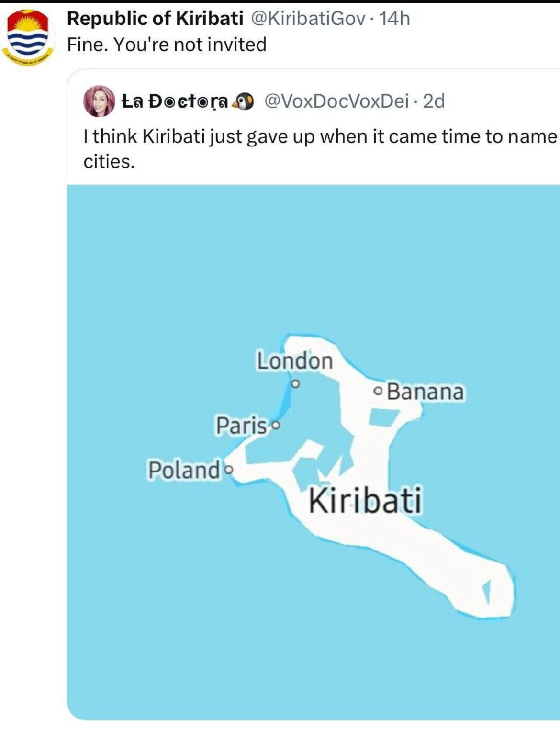
Task: Click the Poland city marker dot
Action: [228, 469]
